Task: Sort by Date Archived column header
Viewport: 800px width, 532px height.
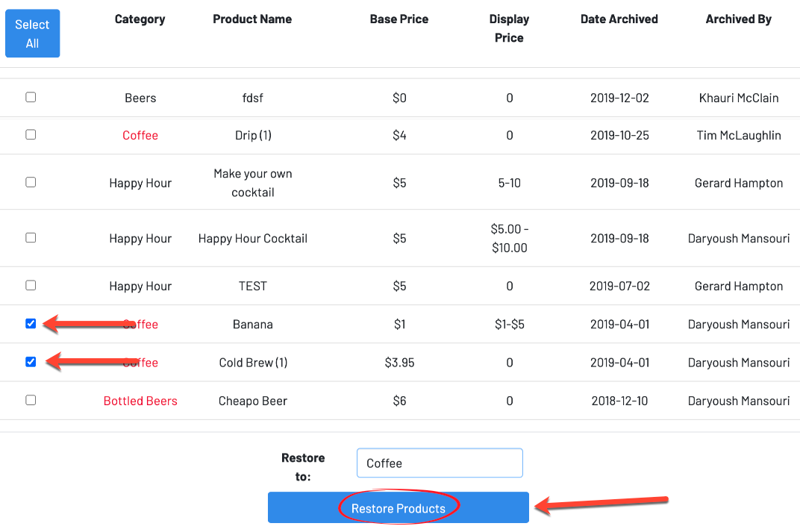Action: point(619,19)
